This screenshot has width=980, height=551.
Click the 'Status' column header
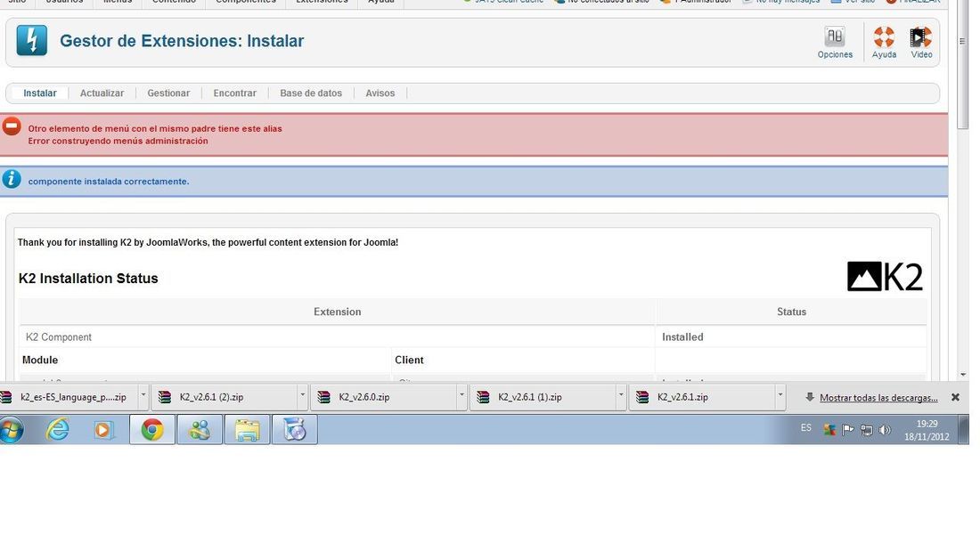(791, 312)
